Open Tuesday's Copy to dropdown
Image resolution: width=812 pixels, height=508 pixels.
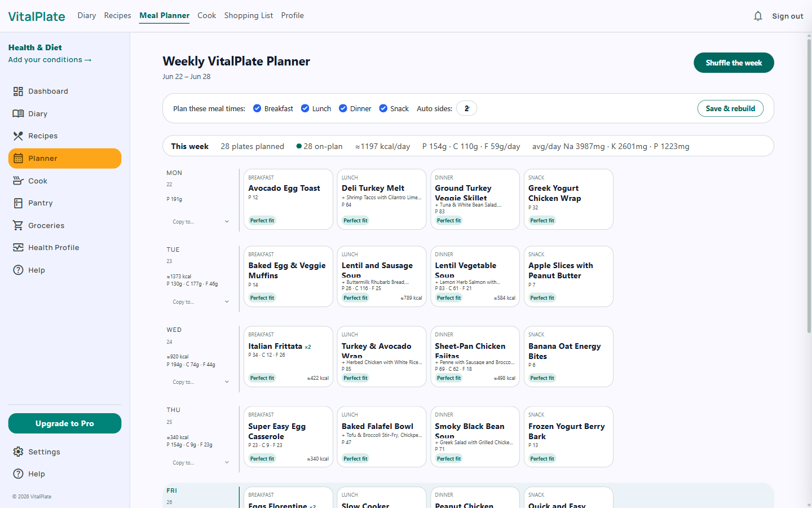pos(200,302)
